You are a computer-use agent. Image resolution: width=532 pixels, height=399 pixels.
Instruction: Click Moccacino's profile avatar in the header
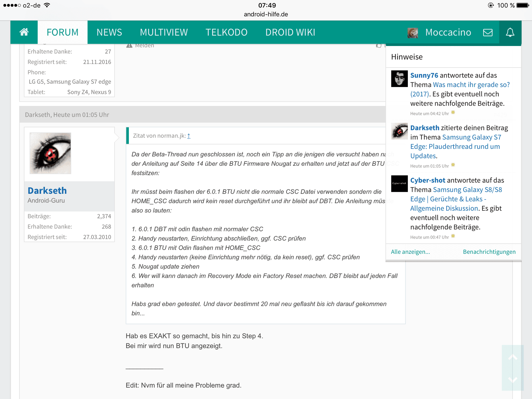(413, 33)
